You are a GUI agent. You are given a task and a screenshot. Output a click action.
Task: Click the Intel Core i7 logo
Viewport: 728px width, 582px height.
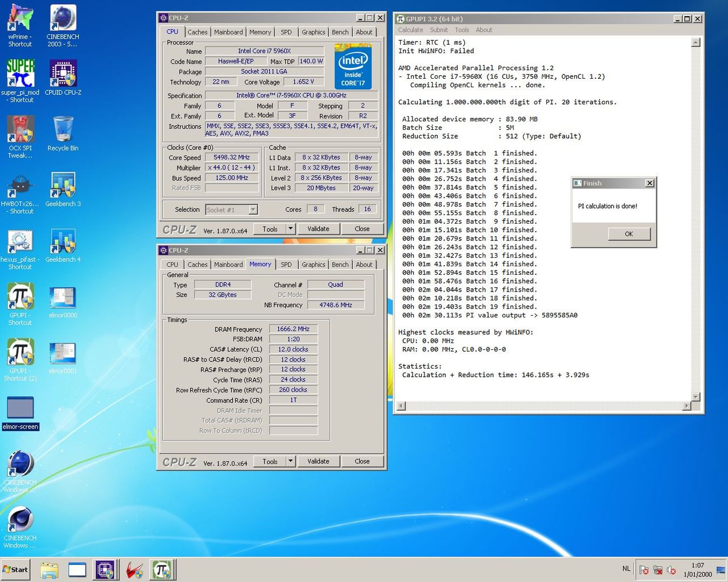pos(353,68)
